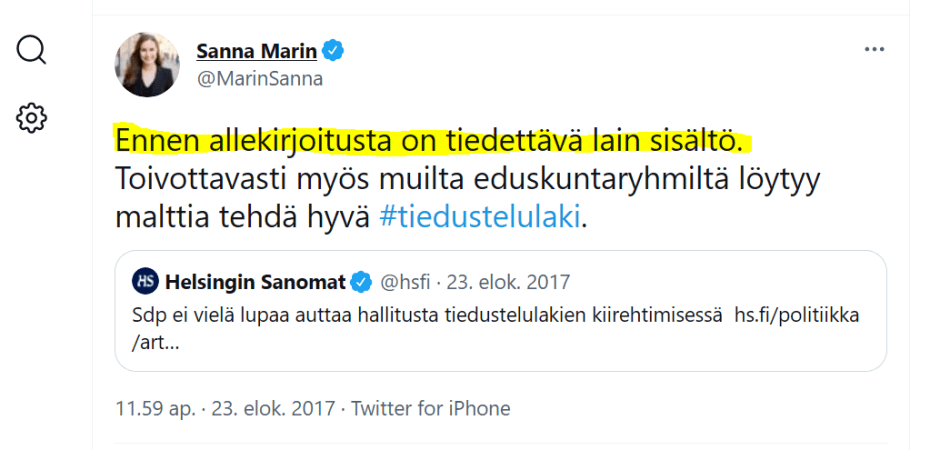Click the verified badge beside Sanna Marin

(336, 50)
